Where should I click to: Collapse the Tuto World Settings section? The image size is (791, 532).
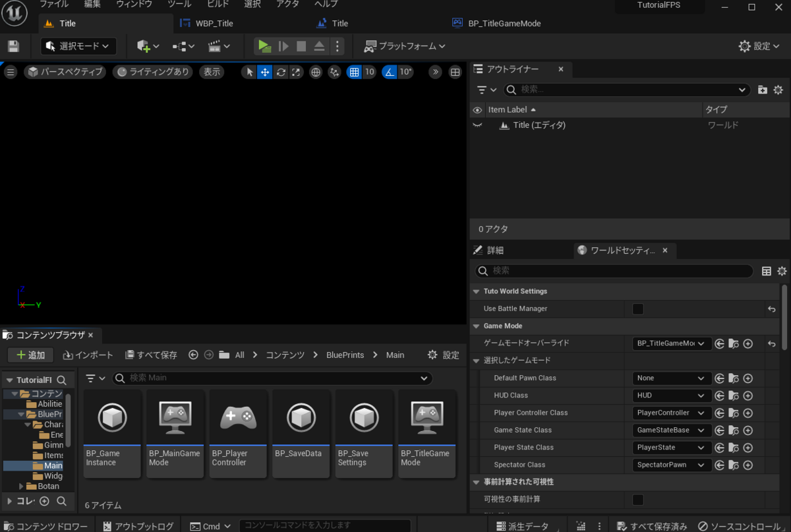476,291
